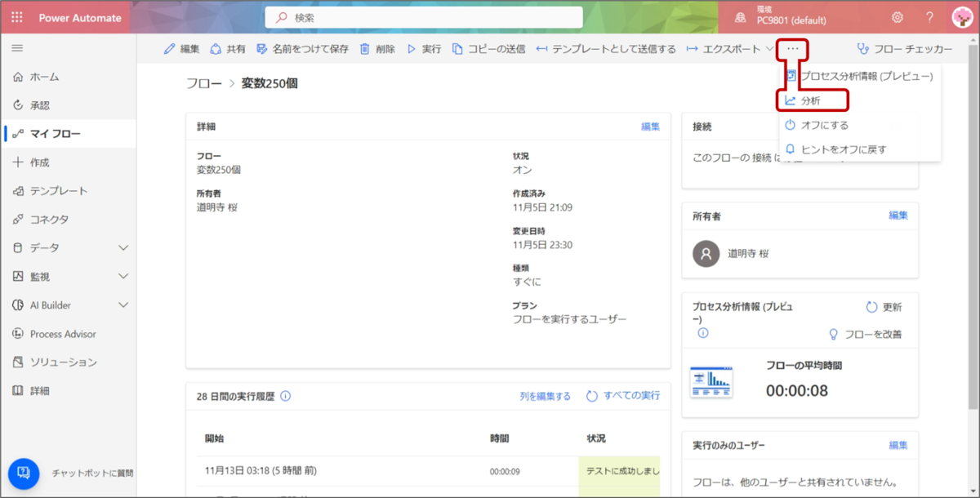Open 承認 in sidebar
The width and height of the screenshot is (980, 498).
pyautogui.click(x=68, y=105)
